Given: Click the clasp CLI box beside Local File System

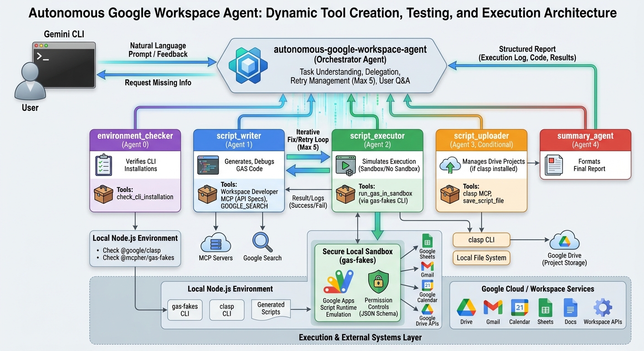Looking at the screenshot, I should click(481, 240).
